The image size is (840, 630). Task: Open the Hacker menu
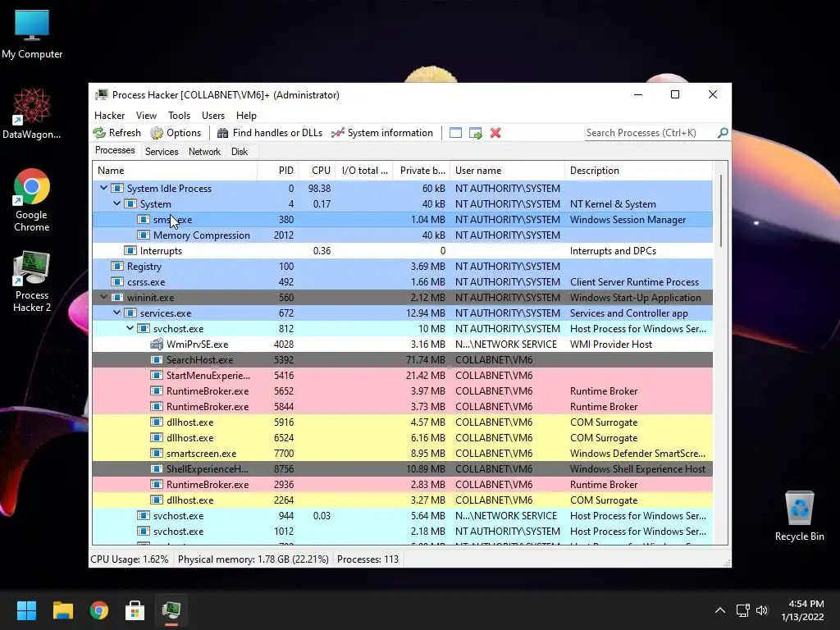click(109, 116)
